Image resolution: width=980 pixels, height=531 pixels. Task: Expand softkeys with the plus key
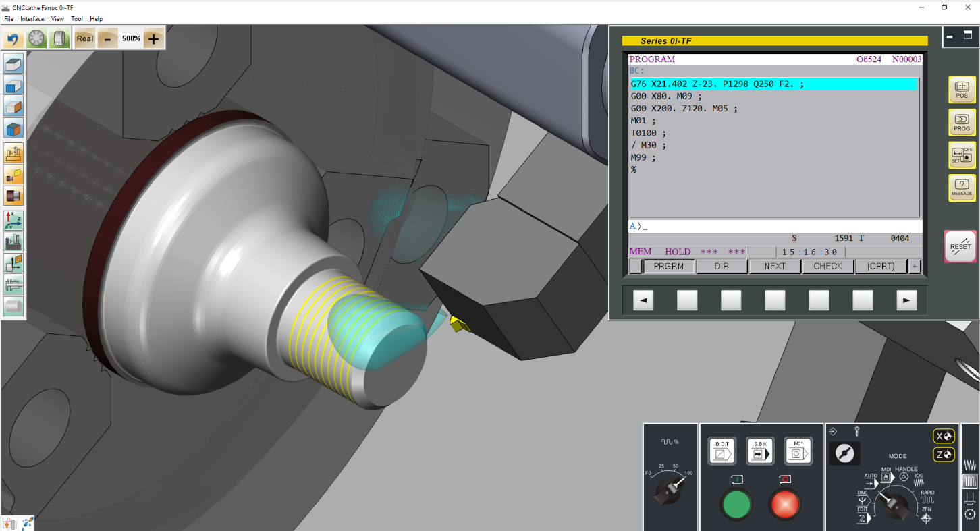coord(915,267)
